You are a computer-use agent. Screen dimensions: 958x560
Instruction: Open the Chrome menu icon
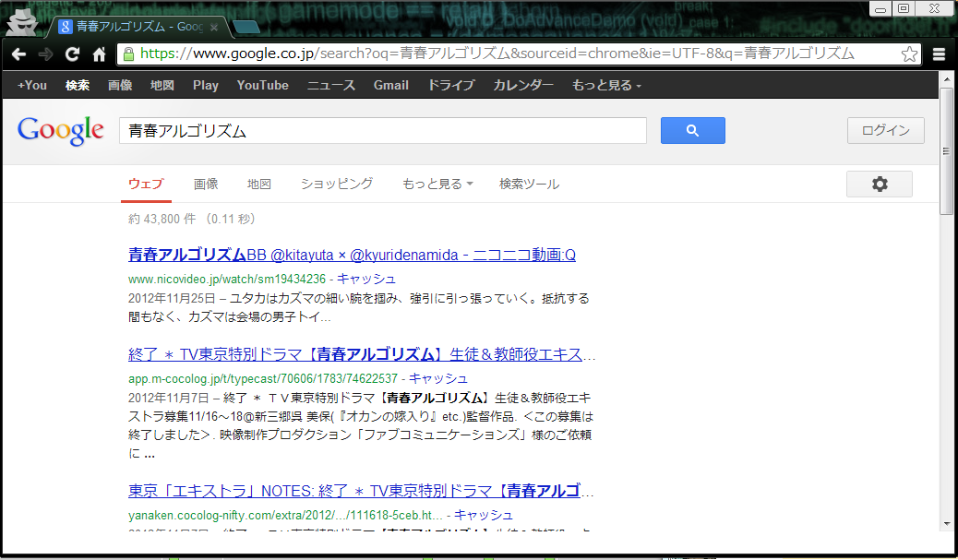pos(939,54)
